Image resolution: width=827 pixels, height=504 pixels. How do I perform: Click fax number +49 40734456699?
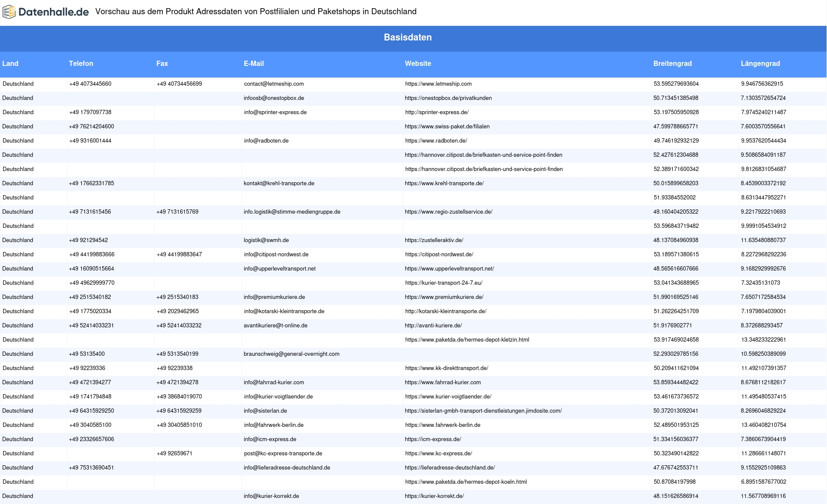coord(179,84)
